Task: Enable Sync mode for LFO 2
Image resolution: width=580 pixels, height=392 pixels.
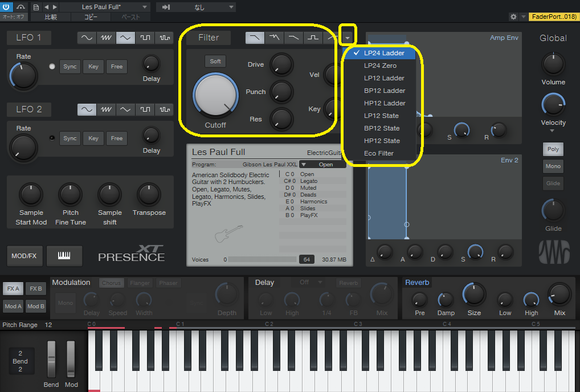Action: pos(70,138)
